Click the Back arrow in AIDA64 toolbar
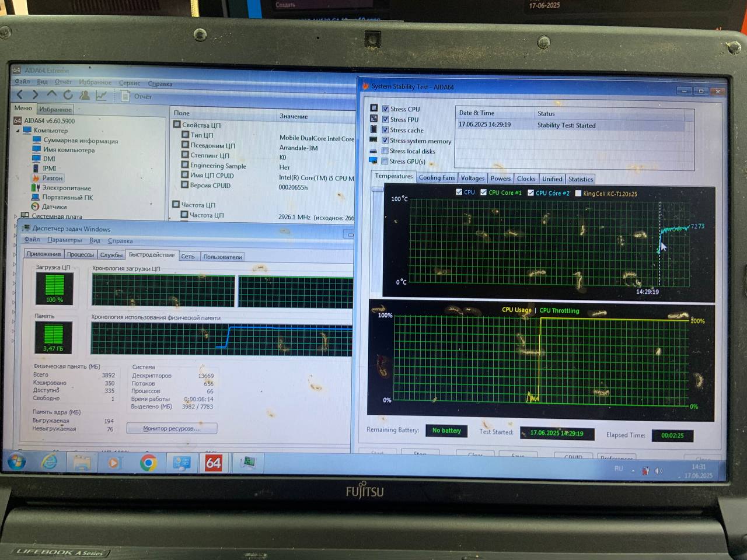Image resolution: width=747 pixels, height=560 pixels. coord(20,94)
